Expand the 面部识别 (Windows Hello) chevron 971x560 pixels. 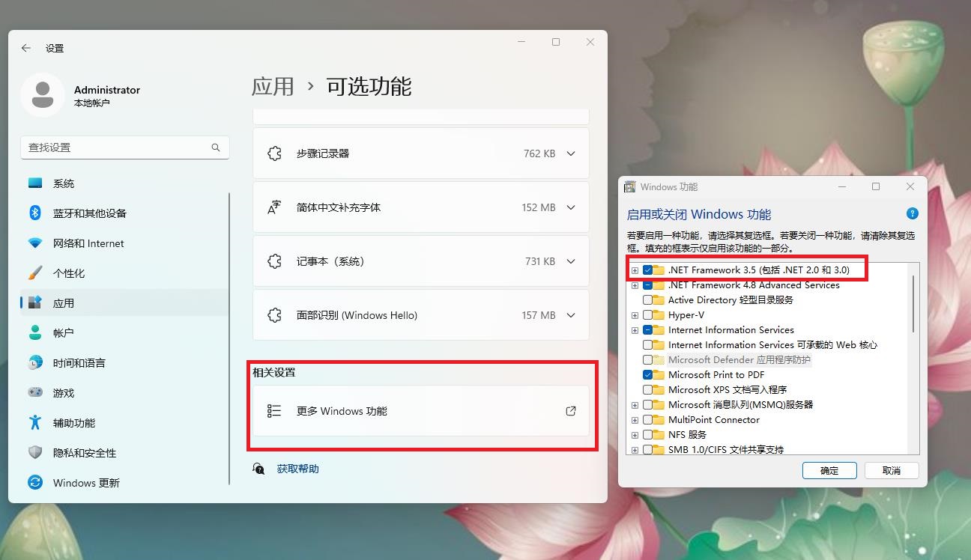click(x=571, y=315)
